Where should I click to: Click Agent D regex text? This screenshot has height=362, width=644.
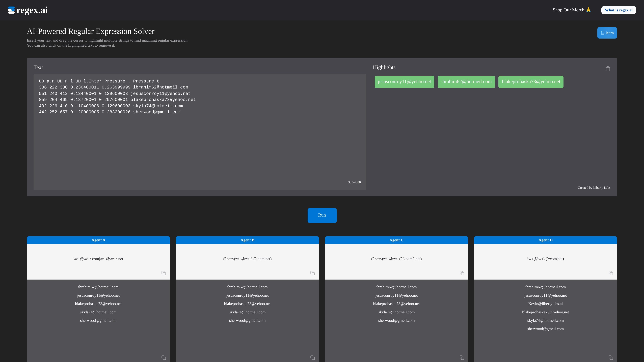click(546, 259)
